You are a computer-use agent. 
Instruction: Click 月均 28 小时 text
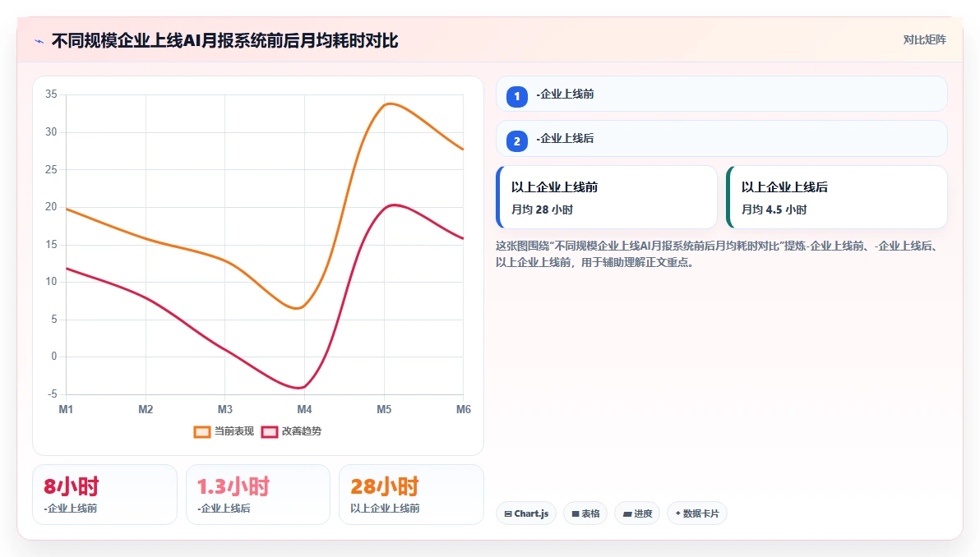(542, 209)
